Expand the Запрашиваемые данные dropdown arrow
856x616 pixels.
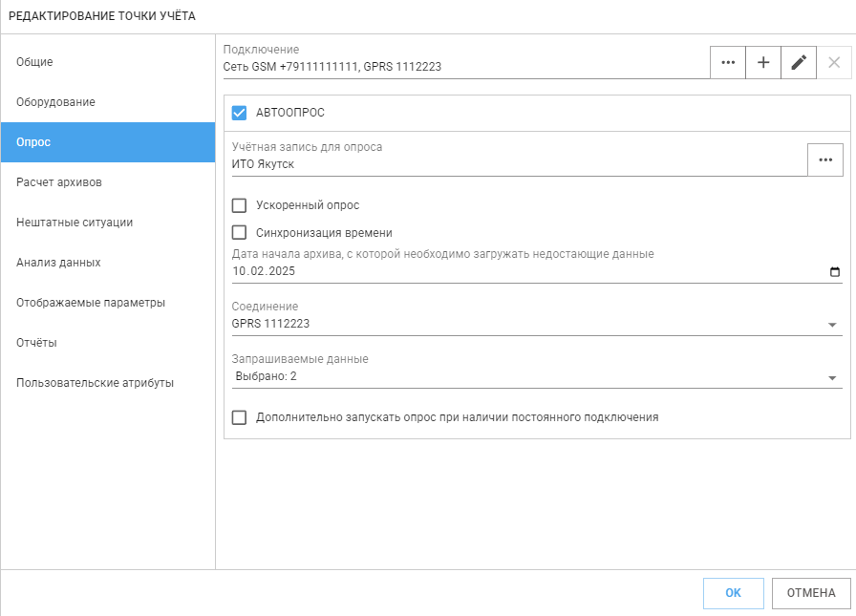(832, 377)
